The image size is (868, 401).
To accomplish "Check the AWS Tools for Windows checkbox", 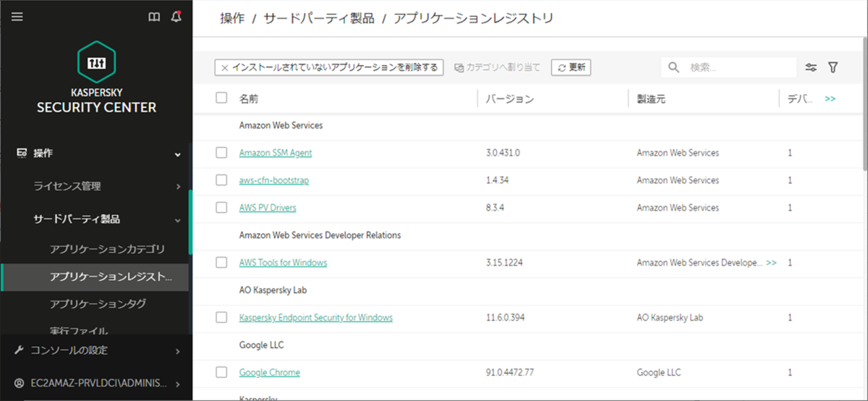I will [x=221, y=263].
